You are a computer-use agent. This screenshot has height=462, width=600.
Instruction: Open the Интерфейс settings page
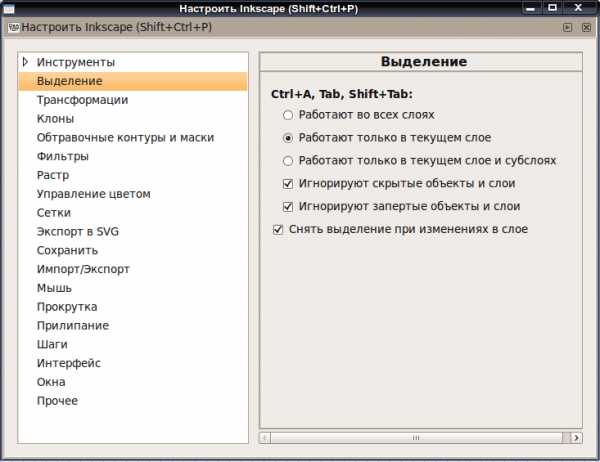point(68,363)
